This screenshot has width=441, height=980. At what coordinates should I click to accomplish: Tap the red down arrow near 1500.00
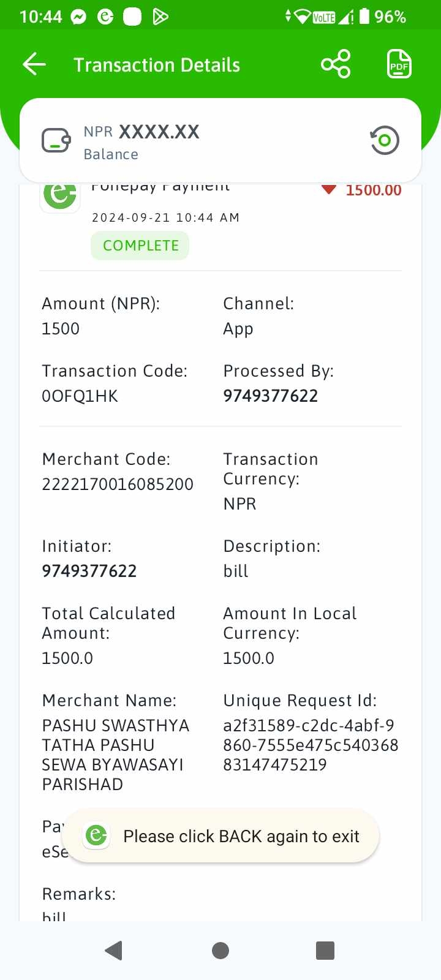tap(329, 190)
